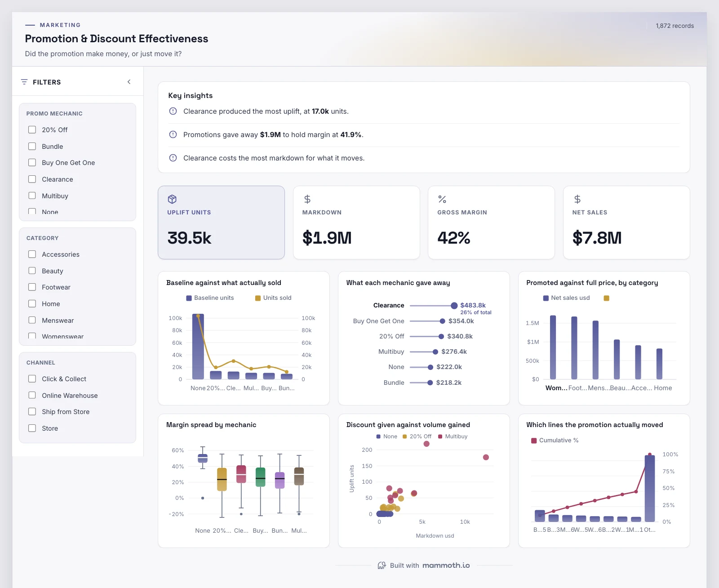Screen dimensions: 719x588
Task: Click the Uplift Units box icon
Action: [172, 199]
